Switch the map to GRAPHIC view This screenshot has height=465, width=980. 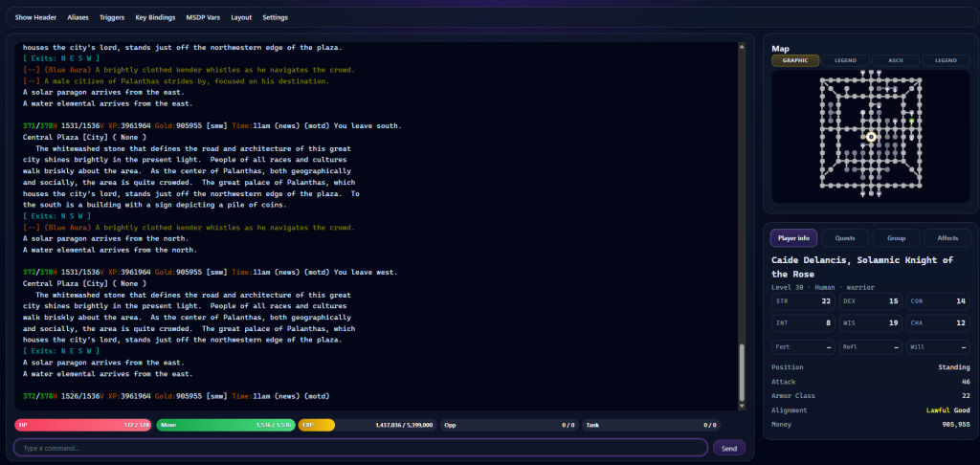[795, 60]
